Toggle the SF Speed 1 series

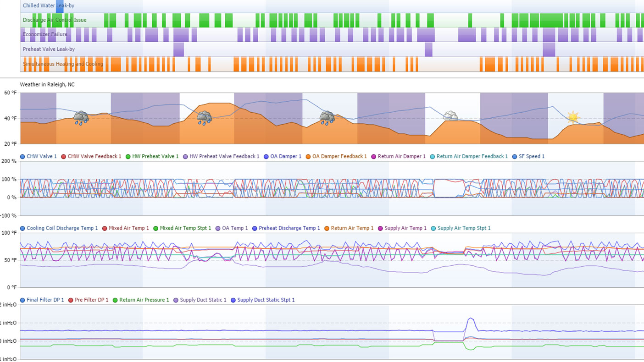(x=528, y=156)
